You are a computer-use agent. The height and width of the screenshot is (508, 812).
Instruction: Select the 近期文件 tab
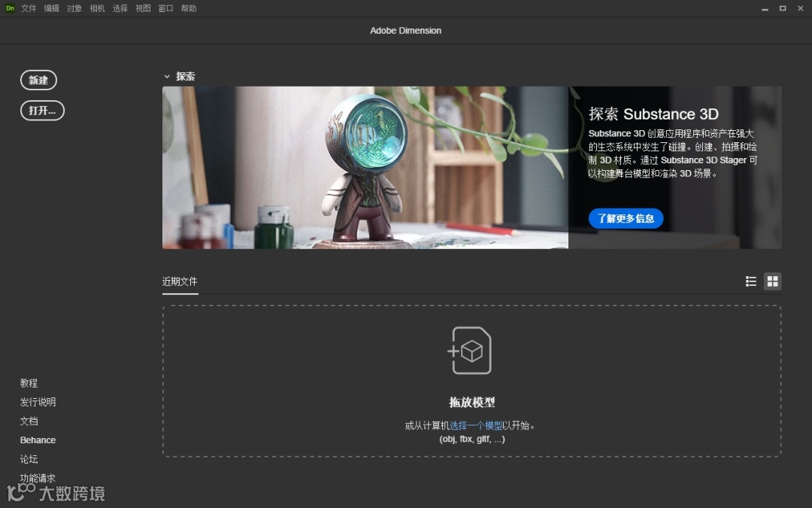(180, 281)
